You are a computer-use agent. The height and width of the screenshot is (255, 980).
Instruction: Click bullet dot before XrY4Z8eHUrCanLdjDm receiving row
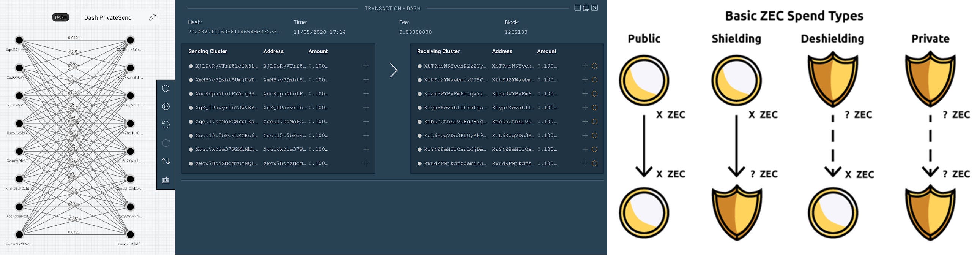click(x=420, y=149)
